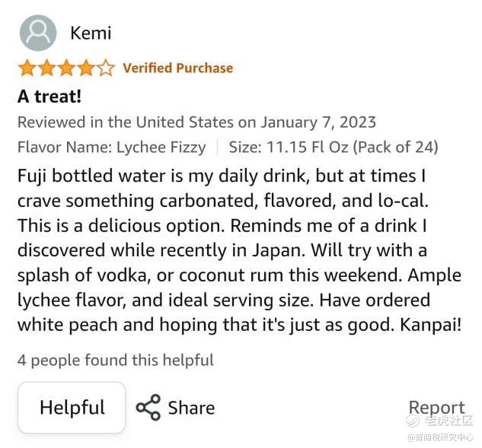Click Kemi's profile avatar icon
The height and width of the screenshot is (448, 482).
tap(37, 33)
